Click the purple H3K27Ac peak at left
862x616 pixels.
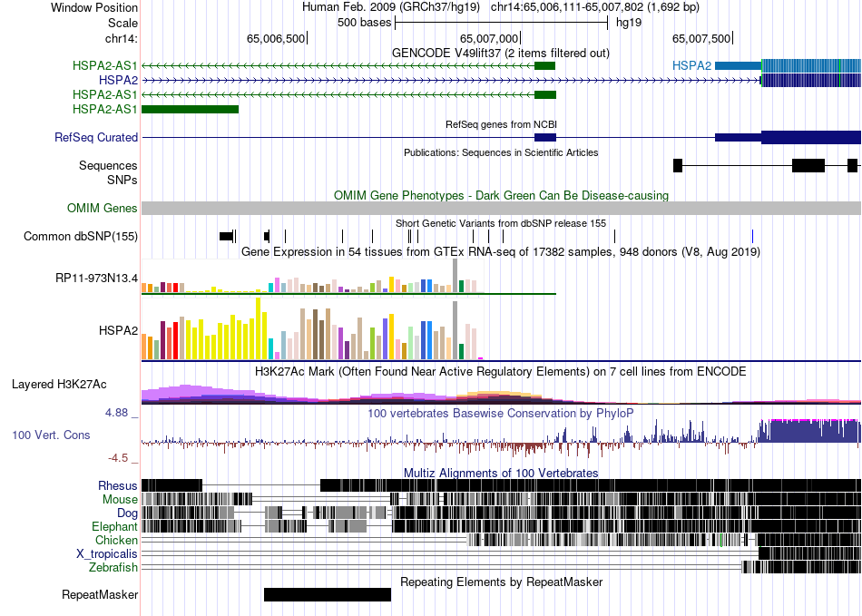pyautogui.click(x=187, y=391)
